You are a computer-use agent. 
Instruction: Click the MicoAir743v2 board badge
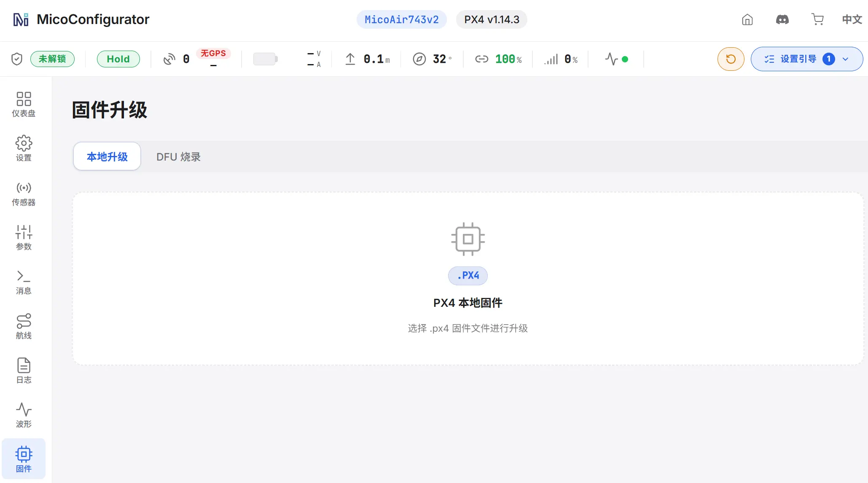[401, 19]
